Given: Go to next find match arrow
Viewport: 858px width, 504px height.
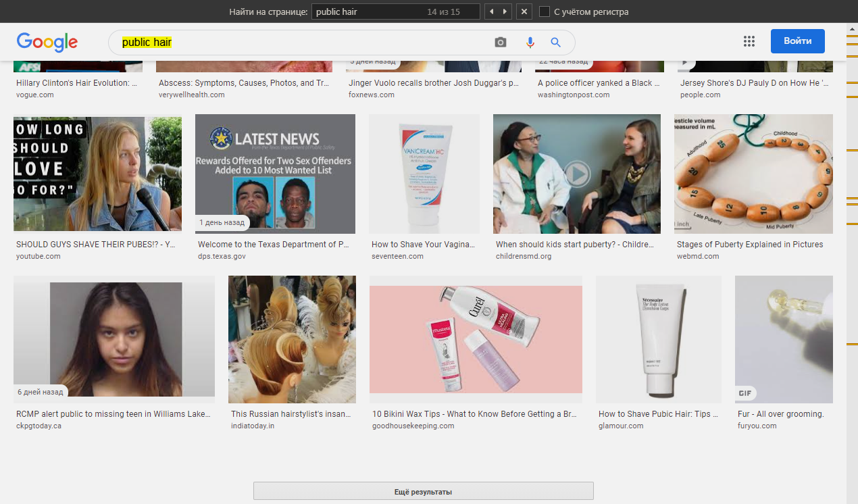Looking at the screenshot, I should click(x=505, y=11).
